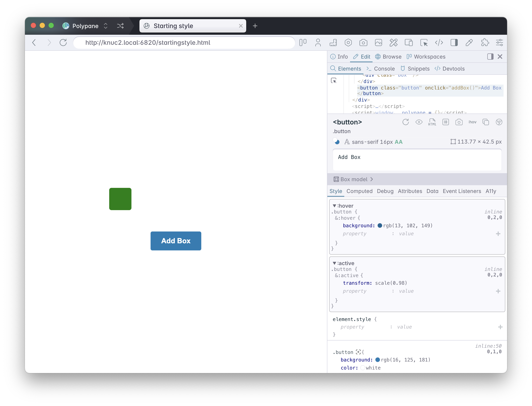Toggle element visibility with the eye icon

click(419, 122)
